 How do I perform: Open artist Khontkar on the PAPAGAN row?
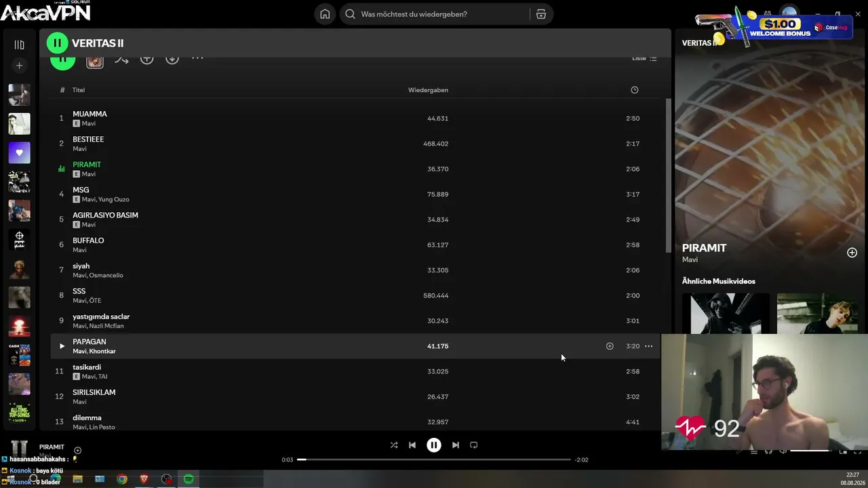point(102,351)
